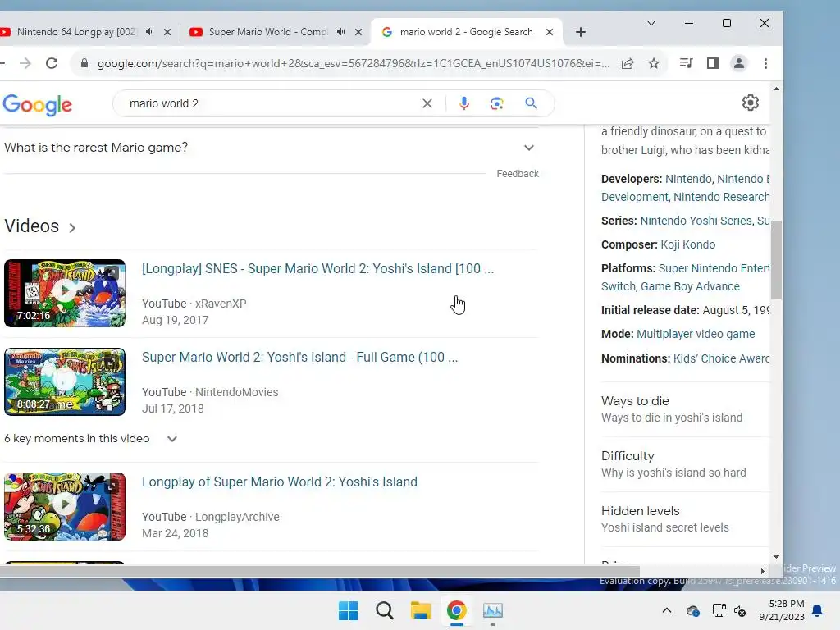The height and width of the screenshot is (630, 840).
Task: Search by image with Lens icon
Action: point(496,103)
